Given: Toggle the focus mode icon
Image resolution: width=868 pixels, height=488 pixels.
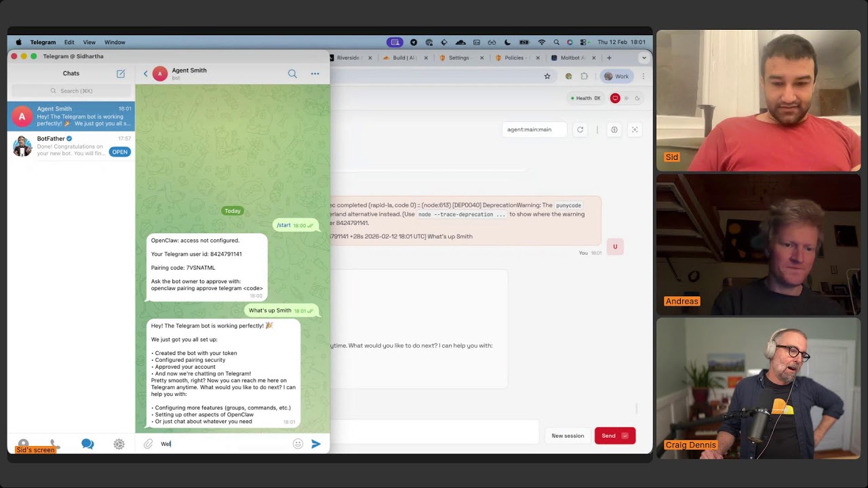Looking at the screenshot, I should (x=635, y=129).
